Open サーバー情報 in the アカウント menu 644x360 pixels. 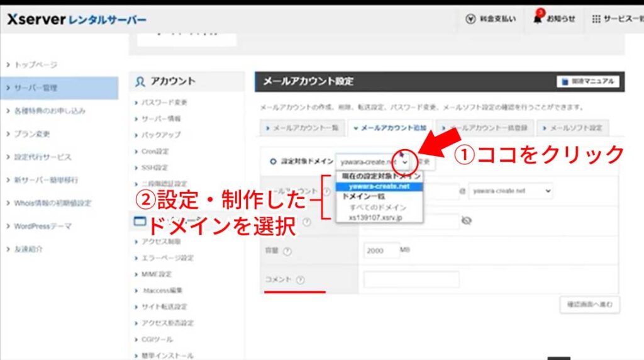pos(160,119)
